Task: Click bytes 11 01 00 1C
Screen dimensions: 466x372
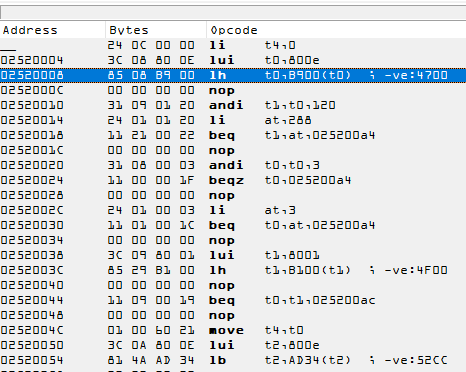Action: pos(151,225)
